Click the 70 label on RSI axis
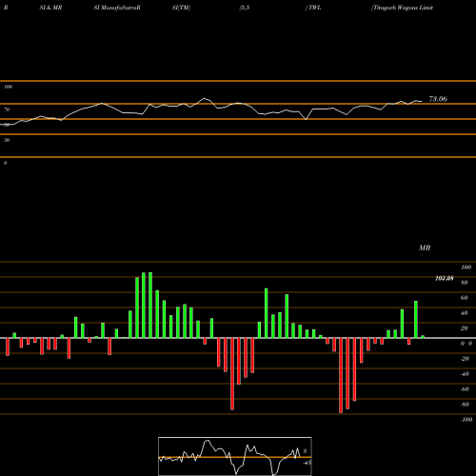This screenshot has width=476, height=476. [x=7, y=109]
